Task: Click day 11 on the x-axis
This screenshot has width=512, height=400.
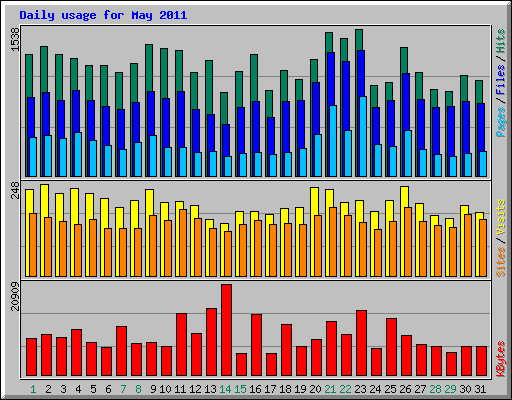Action: pyautogui.click(x=180, y=389)
